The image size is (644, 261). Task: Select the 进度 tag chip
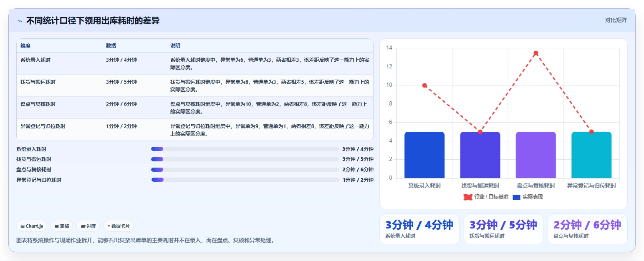pyautogui.click(x=88, y=226)
